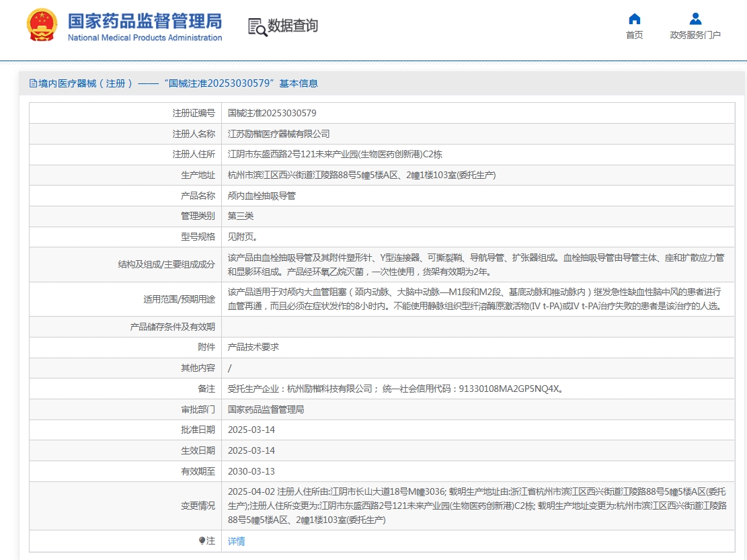
Task: Click the 首页 home icon
Action: [x=635, y=19]
